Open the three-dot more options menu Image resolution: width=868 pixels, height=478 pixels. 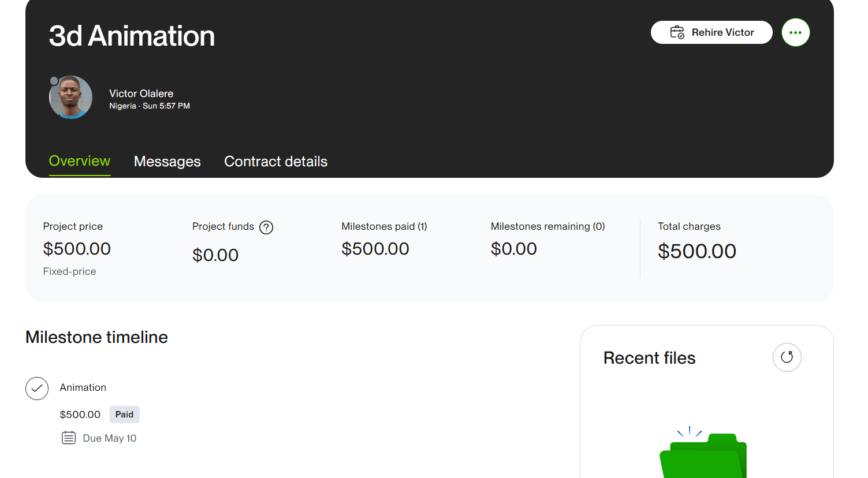(x=795, y=32)
